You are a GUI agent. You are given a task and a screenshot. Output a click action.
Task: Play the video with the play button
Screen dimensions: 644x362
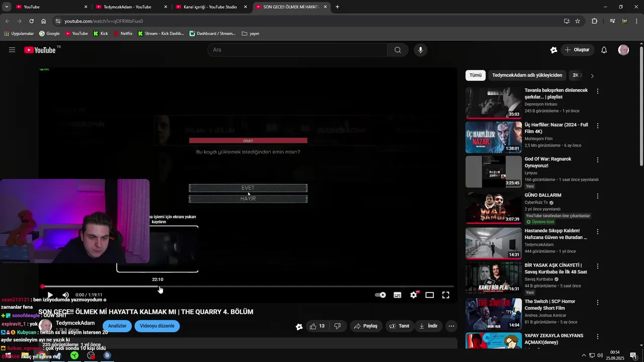point(50,295)
